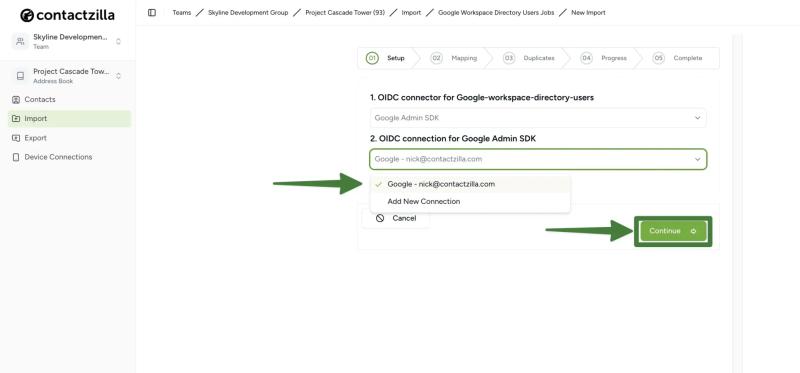Select step 05 Complete
The height and width of the screenshot is (373, 800).
coord(678,58)
